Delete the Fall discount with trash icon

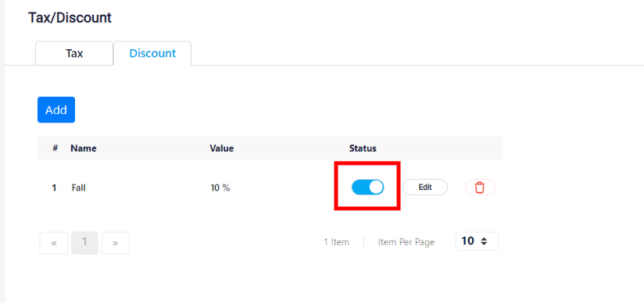coord(480,187)
